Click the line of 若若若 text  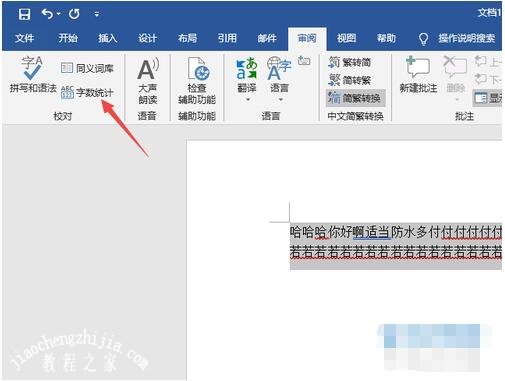[x=396, y=252]
